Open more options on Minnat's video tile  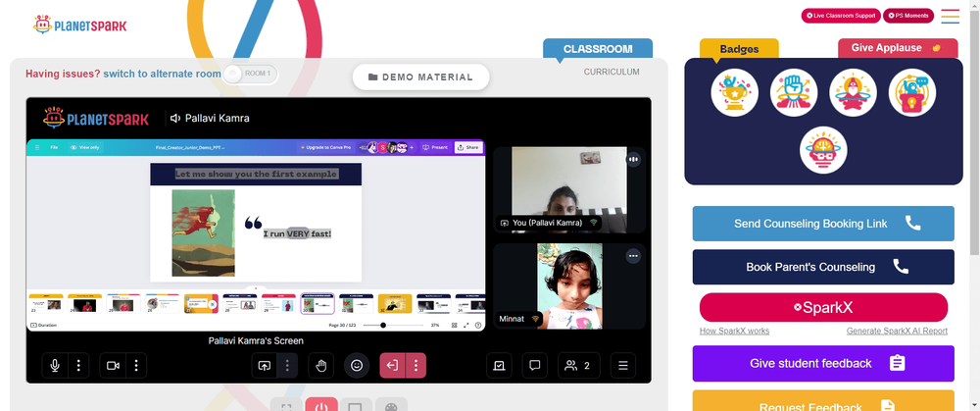pos(633,255)
